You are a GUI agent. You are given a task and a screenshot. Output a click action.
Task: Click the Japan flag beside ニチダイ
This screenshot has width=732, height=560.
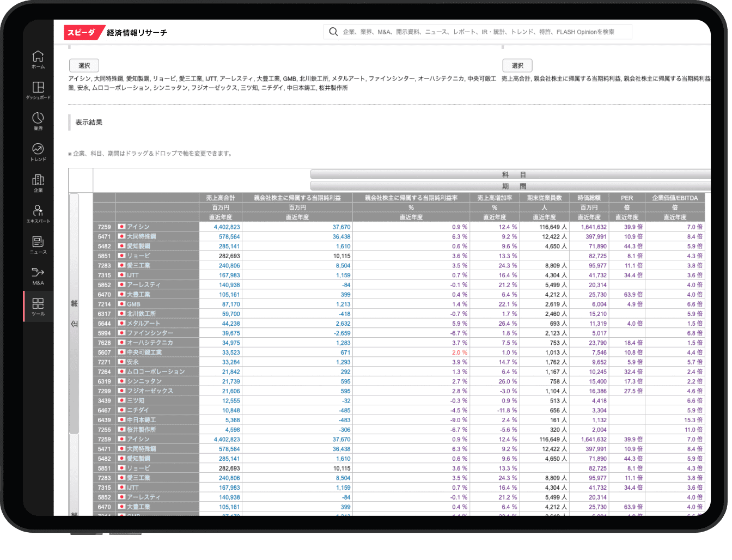tap(122, 410)
